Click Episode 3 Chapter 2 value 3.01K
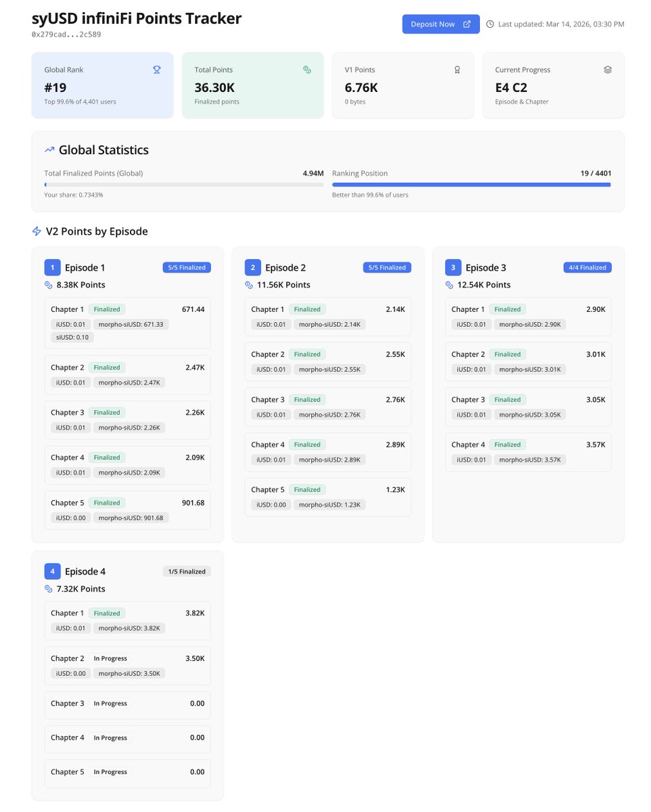The height and width of the screenshot is (812, 651). [596, 354]
